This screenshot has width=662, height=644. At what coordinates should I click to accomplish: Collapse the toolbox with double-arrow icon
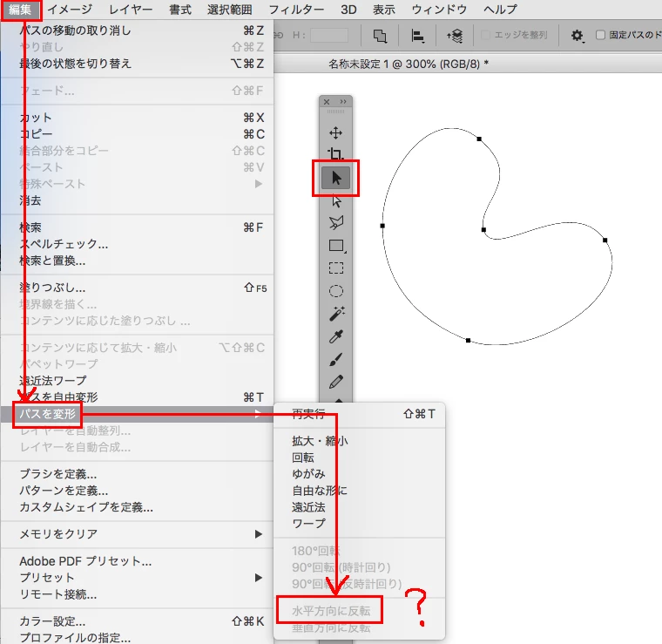point(343,102)
